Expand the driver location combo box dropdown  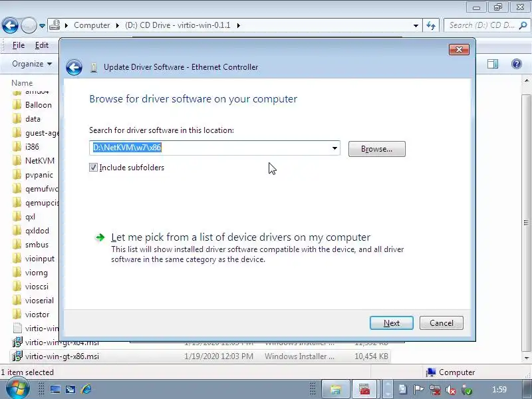[334, 148]
